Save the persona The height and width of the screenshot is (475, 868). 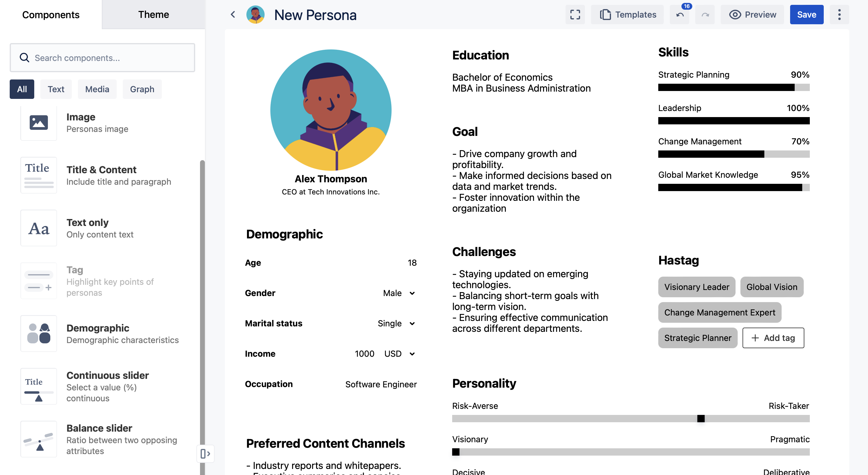806,15
